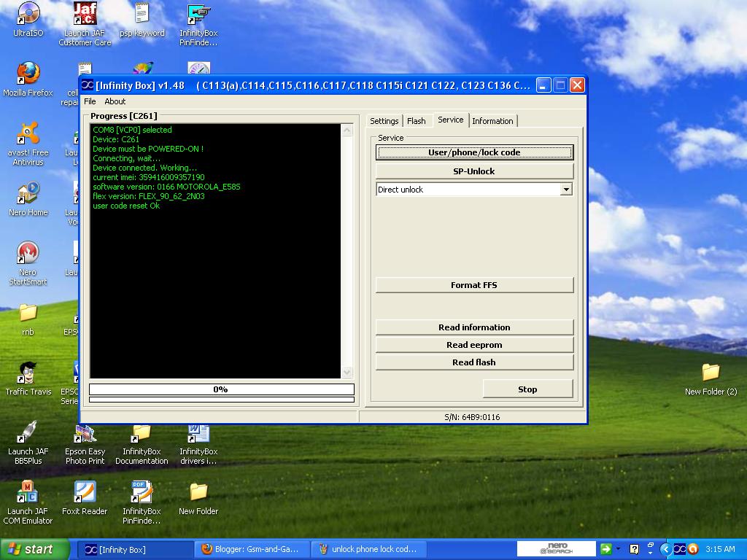The height and width of the screenshot is (560, 747).
Task: Switch to the Flash tab
Action: [417, 121]
